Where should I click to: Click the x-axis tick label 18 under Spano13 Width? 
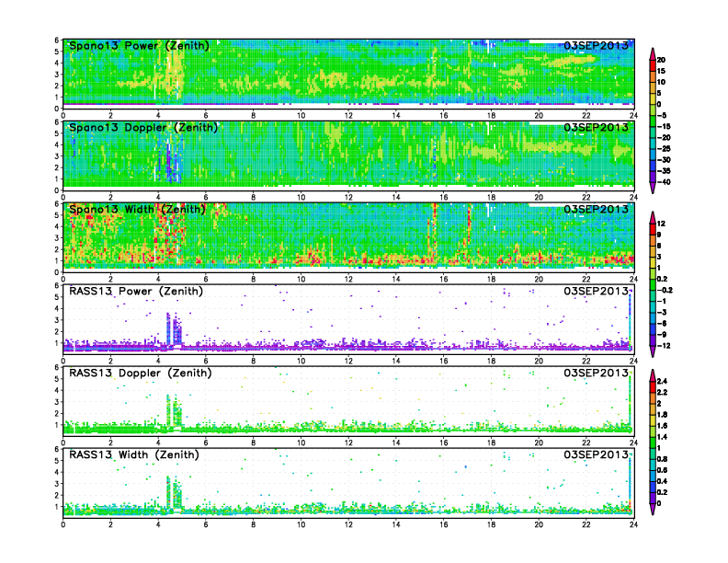coord(491,279)
